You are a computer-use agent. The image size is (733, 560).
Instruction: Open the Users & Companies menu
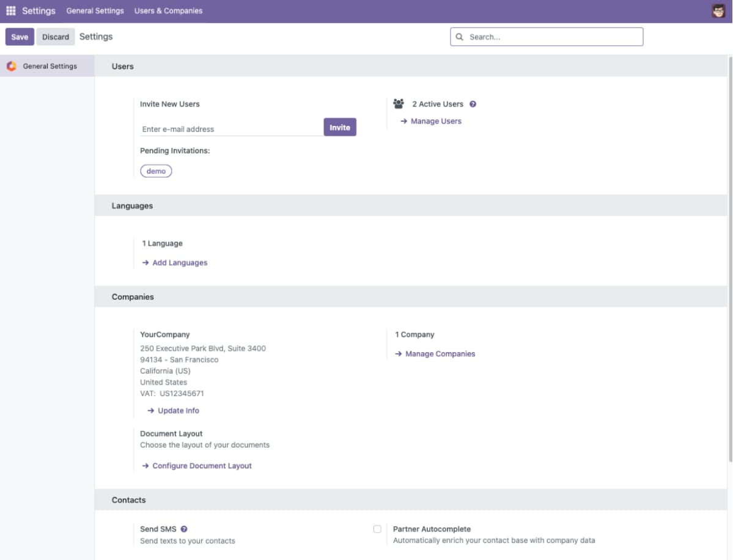click(168, 10)
